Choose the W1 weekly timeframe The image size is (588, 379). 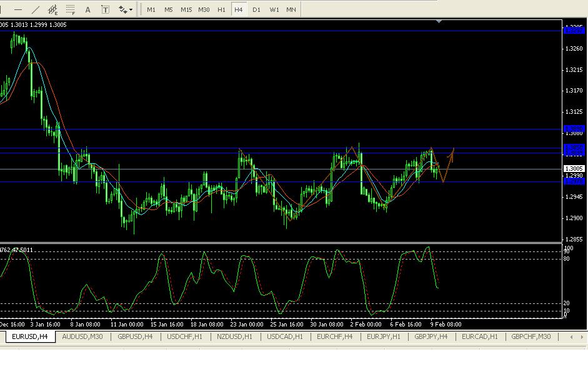point(274,9)
